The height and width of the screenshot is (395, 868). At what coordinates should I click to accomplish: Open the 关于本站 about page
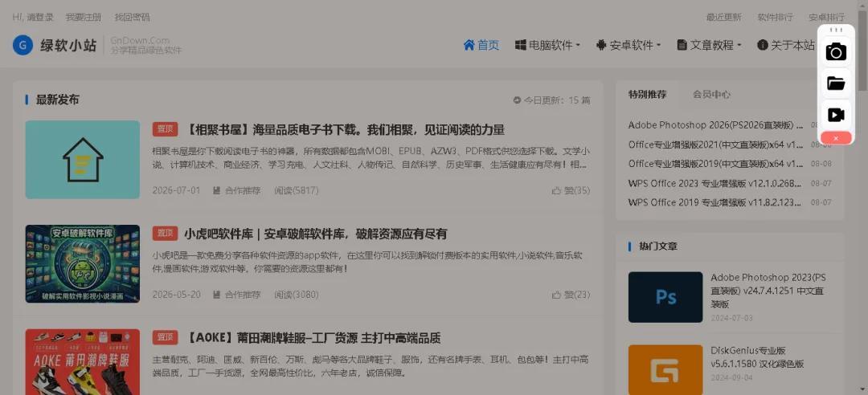click(x=786, y=46)
